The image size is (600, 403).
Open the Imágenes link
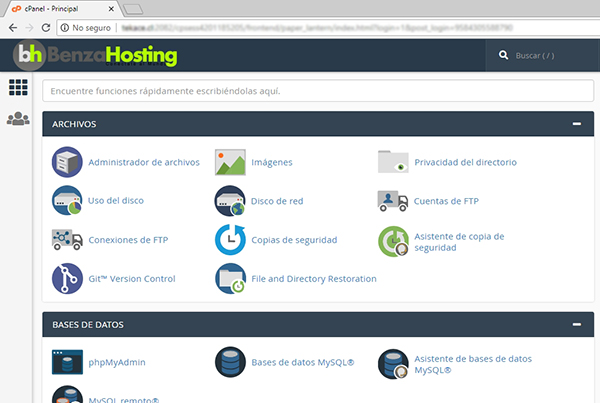point(272,162)
